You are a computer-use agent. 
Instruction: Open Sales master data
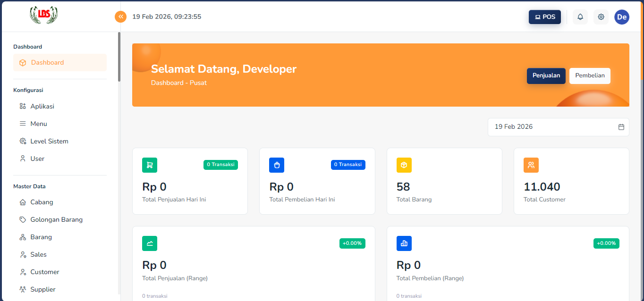coord(60,254)
